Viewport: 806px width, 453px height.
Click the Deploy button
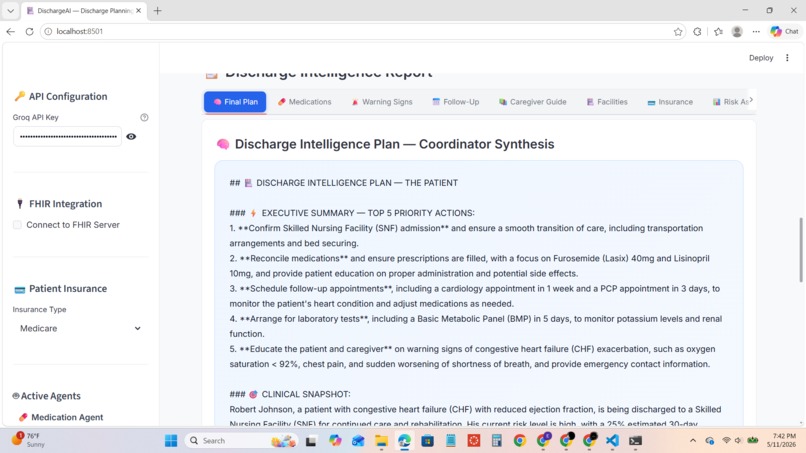click(761, 58)
